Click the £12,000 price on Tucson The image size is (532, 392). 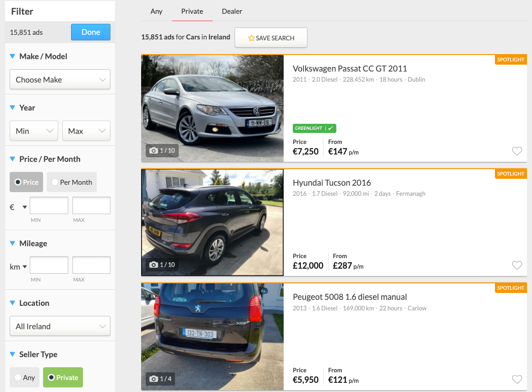[x=308, y=265]
